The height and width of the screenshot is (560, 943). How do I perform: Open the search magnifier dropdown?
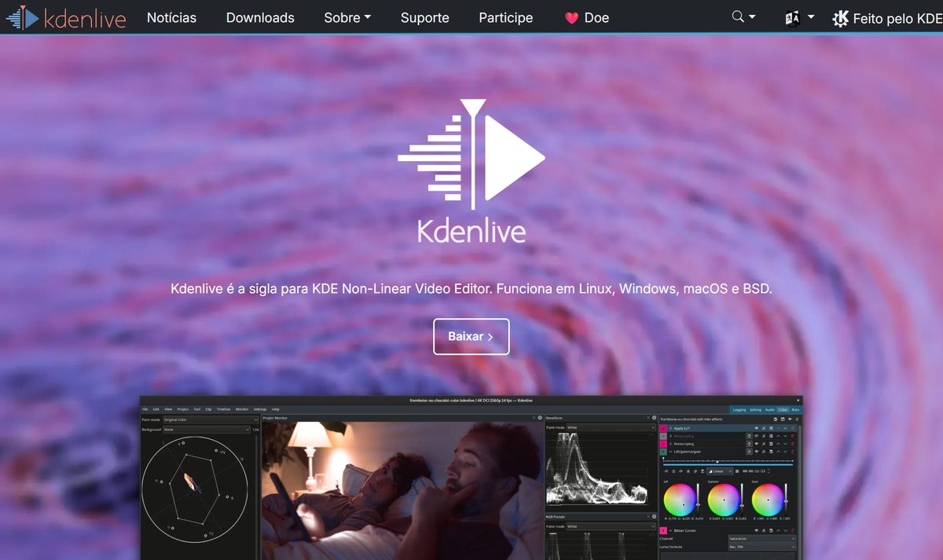[743, 17]
